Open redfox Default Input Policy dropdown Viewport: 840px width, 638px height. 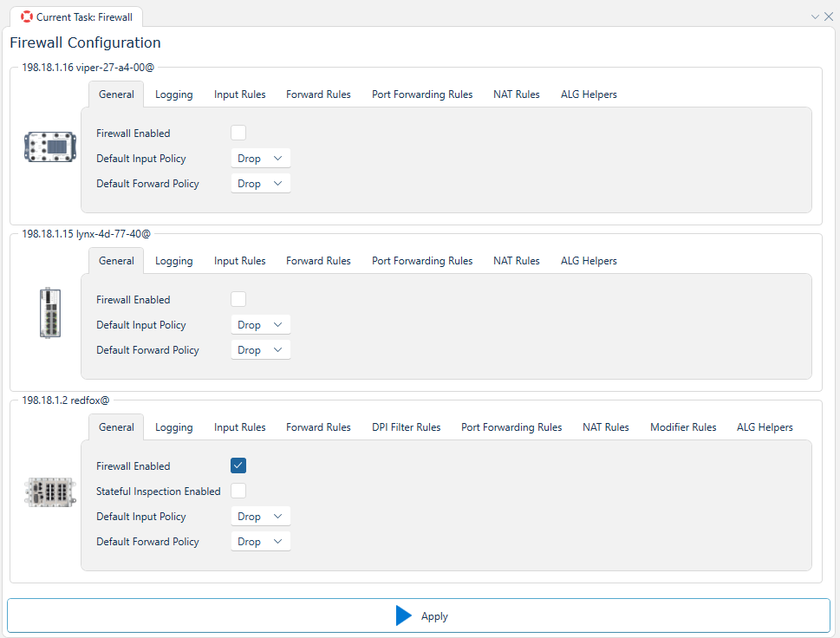point(260,516)
